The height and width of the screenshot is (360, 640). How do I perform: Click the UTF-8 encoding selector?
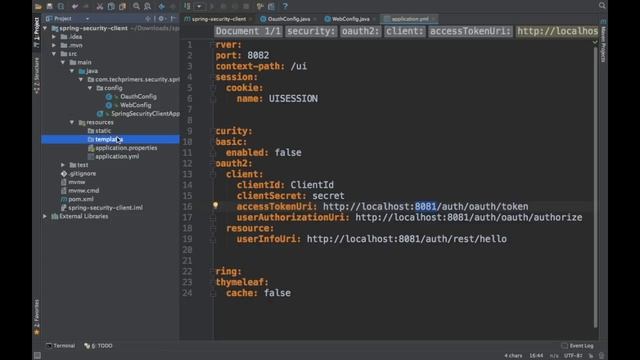[573, 356]
